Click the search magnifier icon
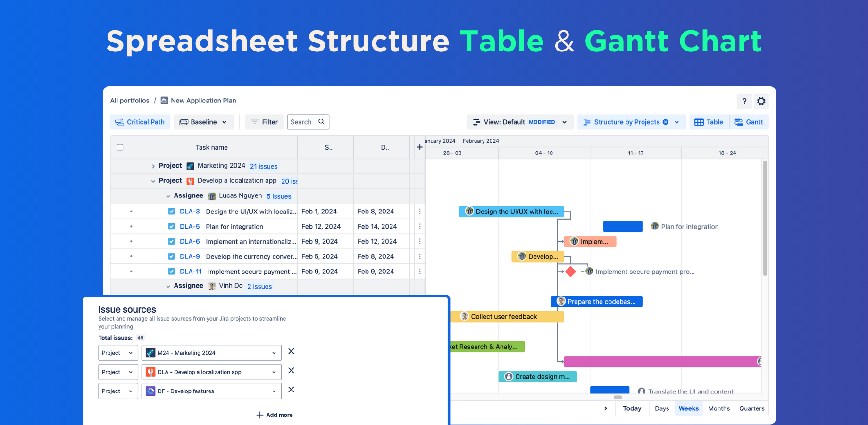Screen dimensions: 868x425 coord(321,122)
